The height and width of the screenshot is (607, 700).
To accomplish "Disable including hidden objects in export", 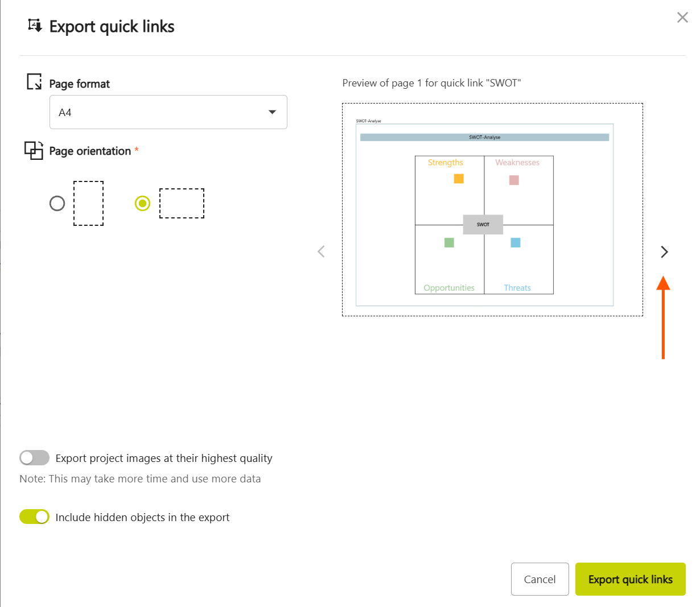I will tap(34, 517).
